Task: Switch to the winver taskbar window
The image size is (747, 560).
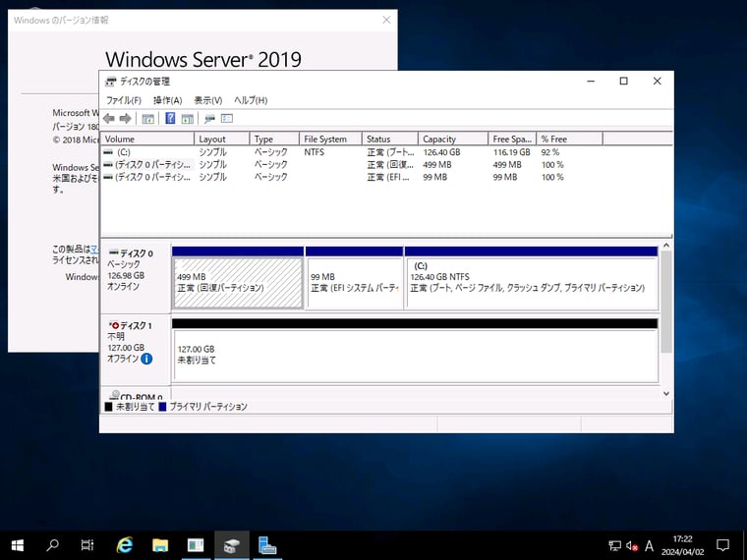Action: click(196, 545)
